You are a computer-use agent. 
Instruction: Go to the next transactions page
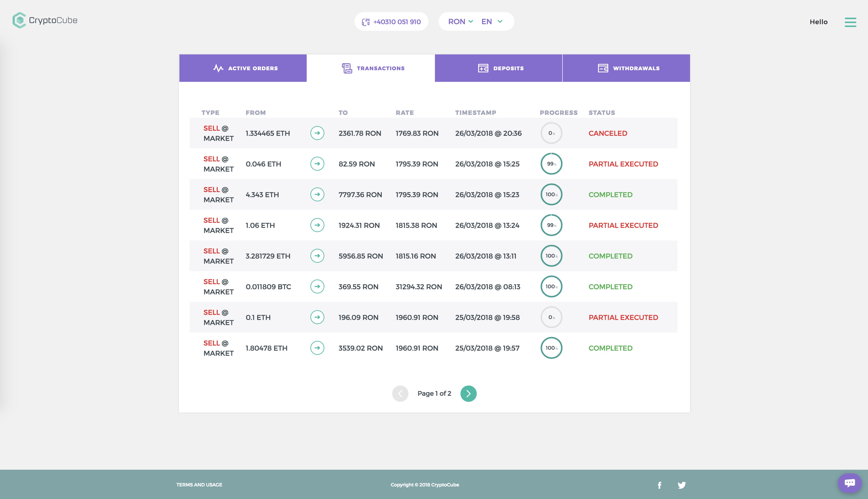pyautogui.click(x=468, y=393)
